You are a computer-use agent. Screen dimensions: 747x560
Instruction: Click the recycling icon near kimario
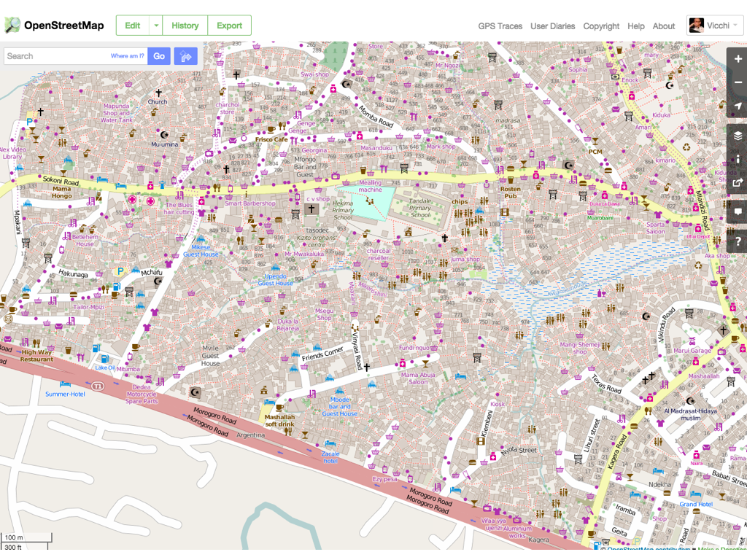(686, 147)
